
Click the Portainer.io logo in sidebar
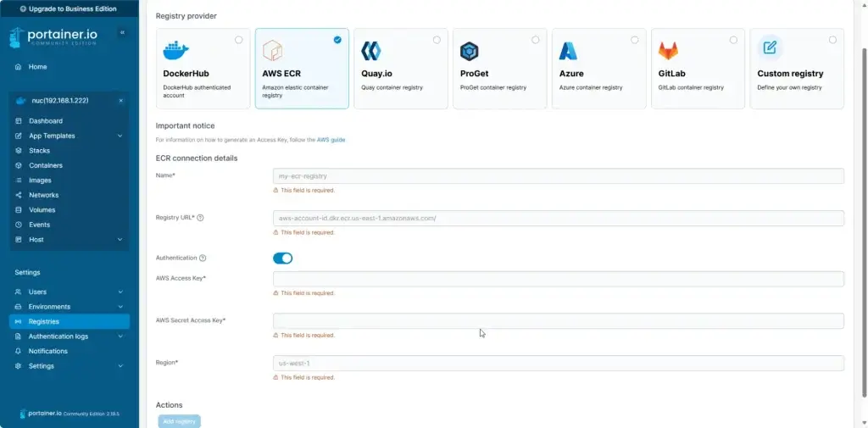(x=53, y=36)
